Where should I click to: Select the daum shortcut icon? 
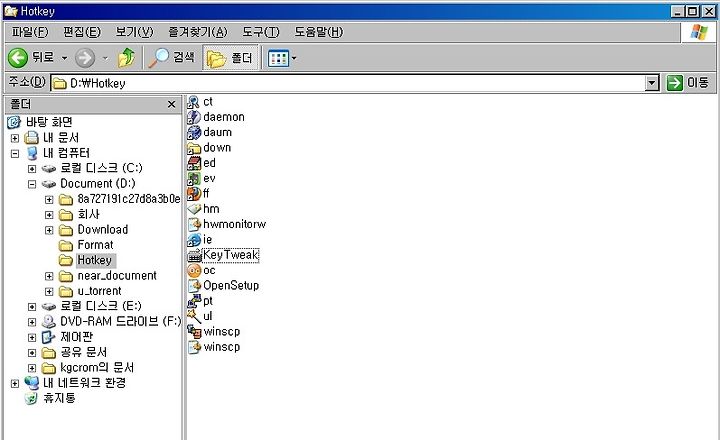point(193,132)
